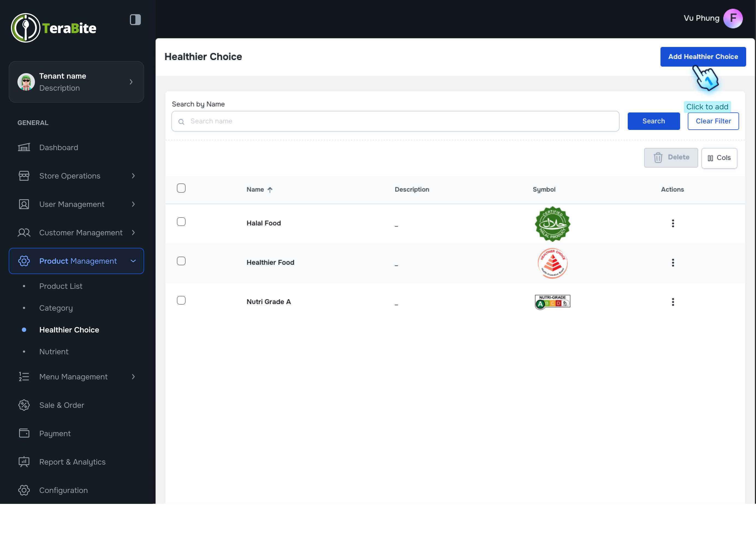Open actions menu for Nutri Grade A

coord(672,302)
